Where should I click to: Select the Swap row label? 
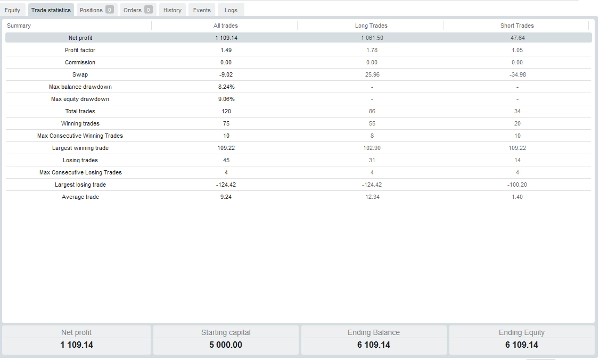[80, 75]
